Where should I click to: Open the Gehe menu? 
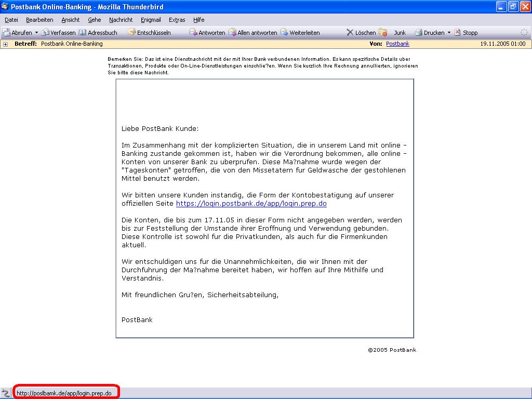point(95,20)
